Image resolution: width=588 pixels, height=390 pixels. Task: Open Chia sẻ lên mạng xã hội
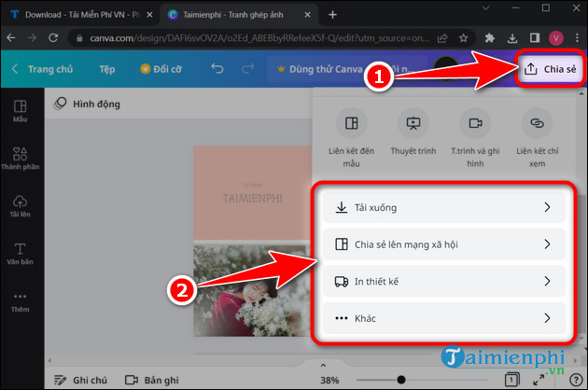pyautogui.click(x=444, y=244)
